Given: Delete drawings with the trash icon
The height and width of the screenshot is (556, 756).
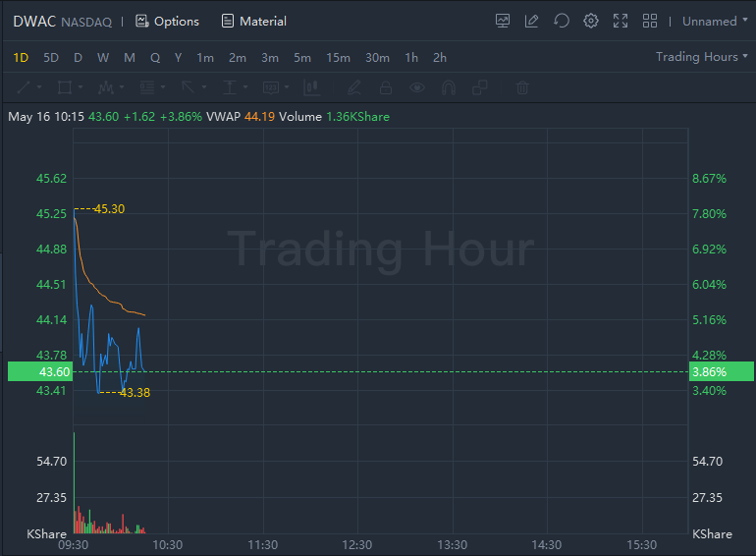Looking at the screenshot, I should point(522,87).
